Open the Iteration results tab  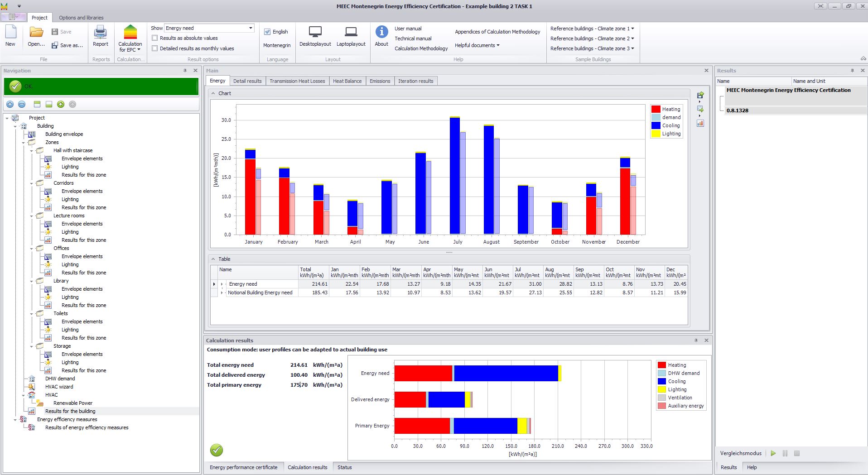click(x=416, y=81)
